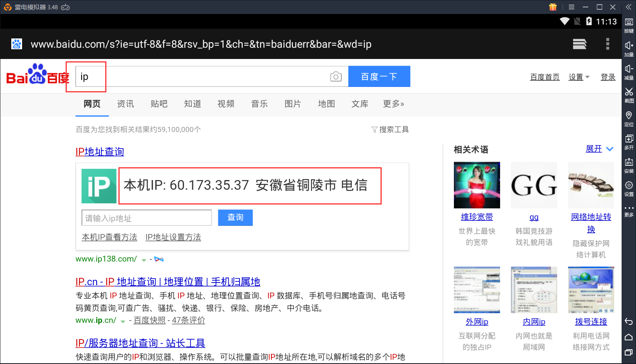
Task: Tap Android back arrow in sidebar
Action: point(629,321)
